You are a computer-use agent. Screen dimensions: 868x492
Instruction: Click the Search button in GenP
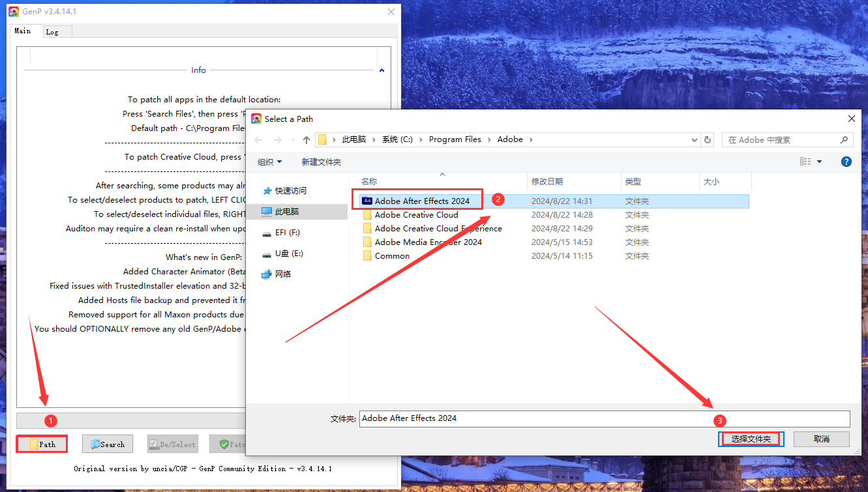pyautogui.click(x=108, y=444)
